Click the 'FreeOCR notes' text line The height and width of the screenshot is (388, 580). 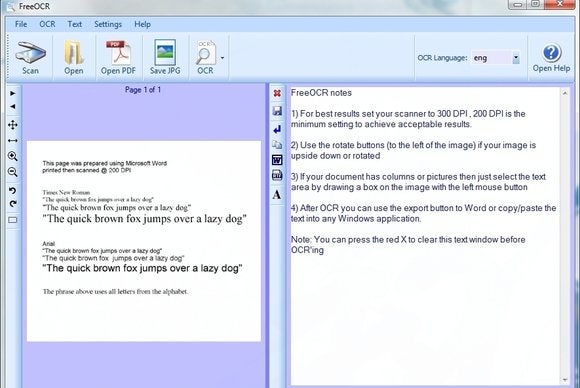321,93
